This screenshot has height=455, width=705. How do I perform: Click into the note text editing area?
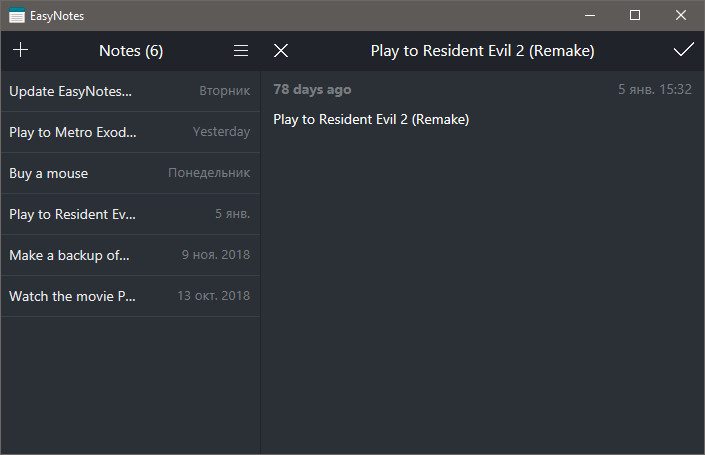coord(480,280)
